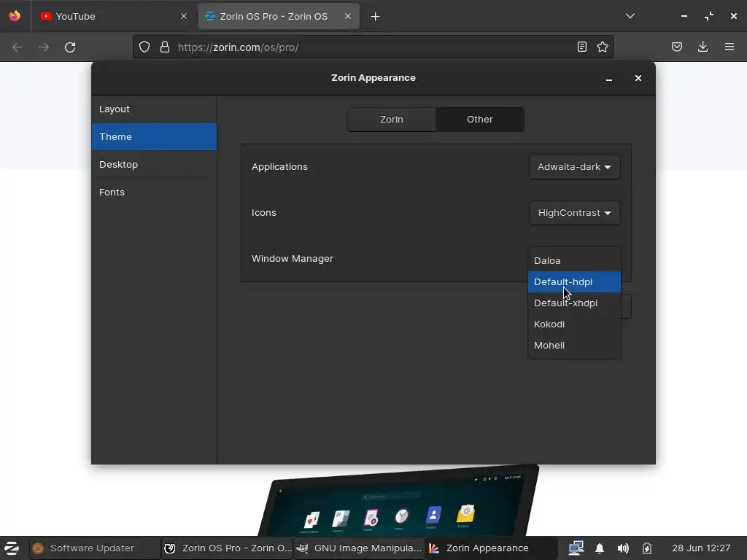Switch to the YouTube browser tab
The image size is (747, 560).
point(114,16)
